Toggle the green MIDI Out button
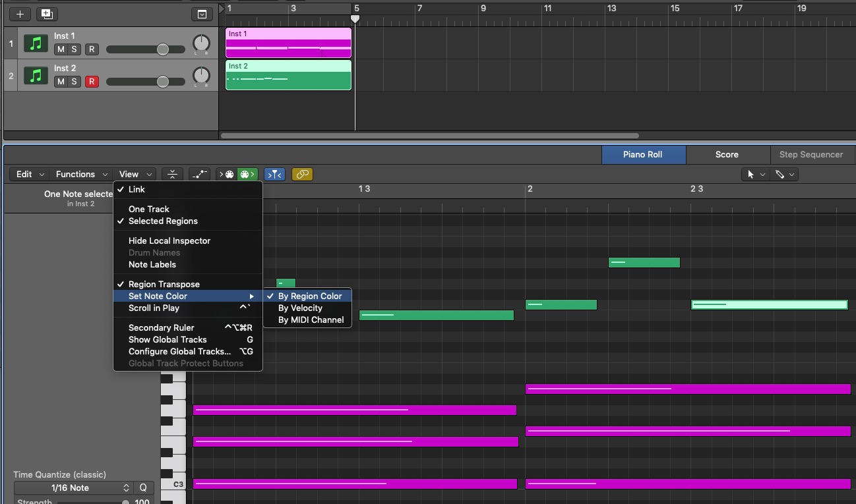This screenshot has width=856, height=504. click(247, 175)
